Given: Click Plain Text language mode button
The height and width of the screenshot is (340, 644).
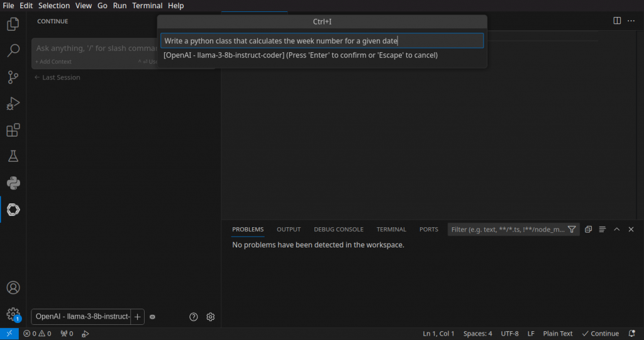Looking at the screenshot, I should coord(558,334).
